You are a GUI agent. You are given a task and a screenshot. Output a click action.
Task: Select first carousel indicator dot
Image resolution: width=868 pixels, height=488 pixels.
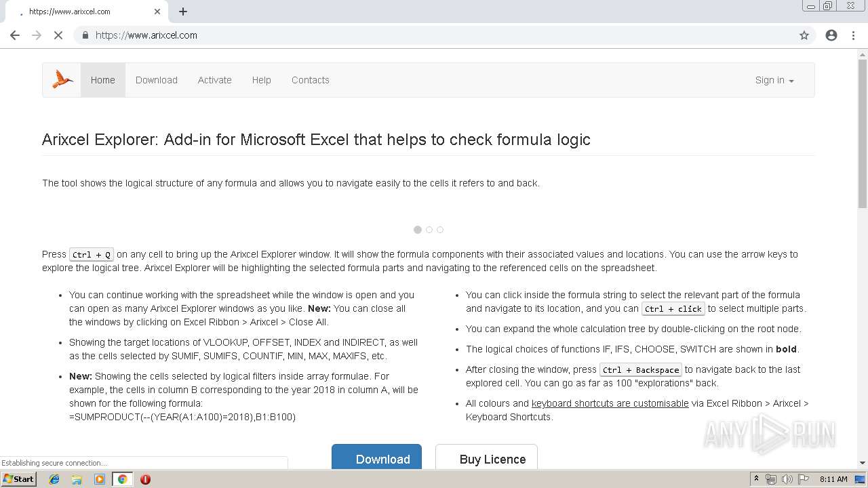tap(418, 230)
